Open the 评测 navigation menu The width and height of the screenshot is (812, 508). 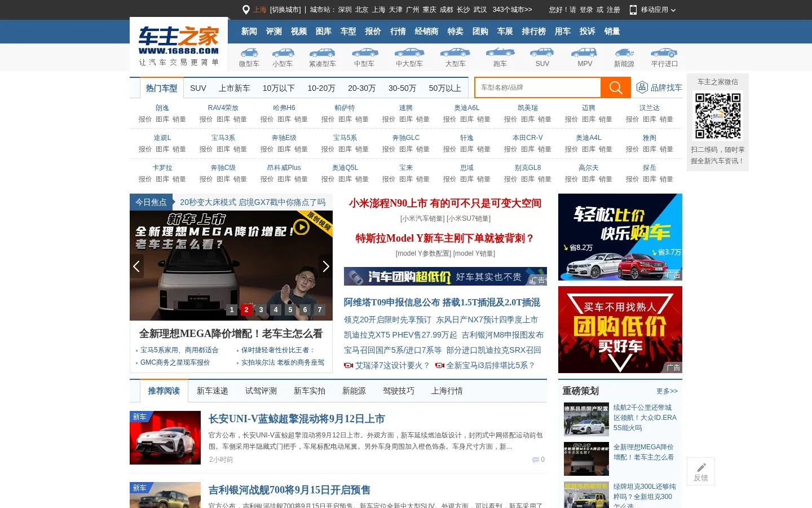[274, 32]
